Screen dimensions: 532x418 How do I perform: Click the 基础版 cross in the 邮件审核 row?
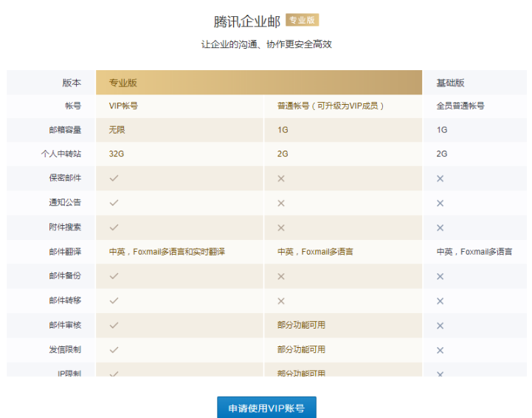[440, 326]
